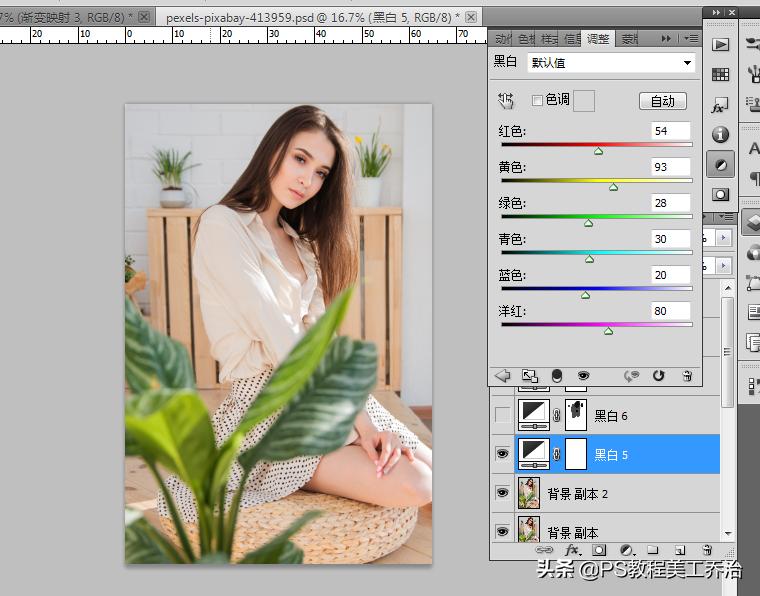The image size is (760, 596).
Task: Open the Actions panel play icon
Action: coord(720,45)
